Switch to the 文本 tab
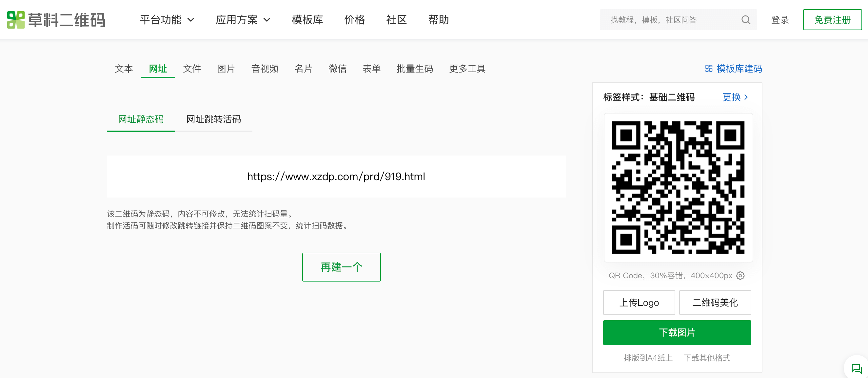The width and height of the screenshot is (868, 378). [x=124, y=69]
